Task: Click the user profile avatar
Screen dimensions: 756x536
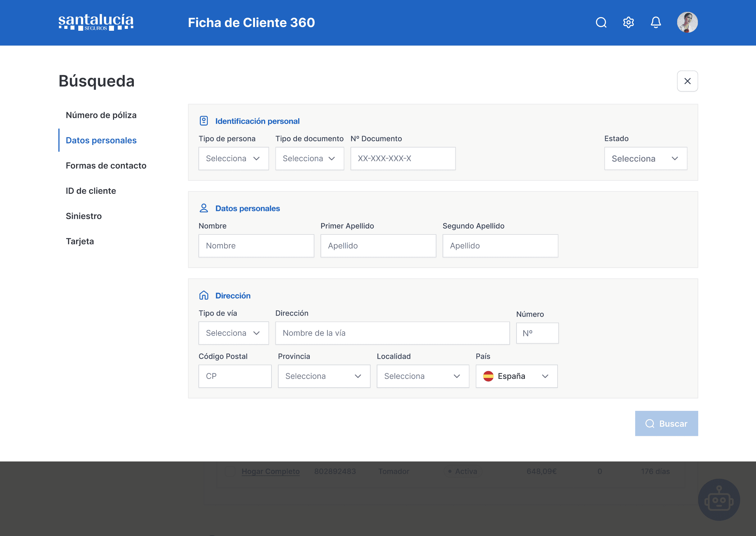Action: pyautogui.click(x=687, y=22)
